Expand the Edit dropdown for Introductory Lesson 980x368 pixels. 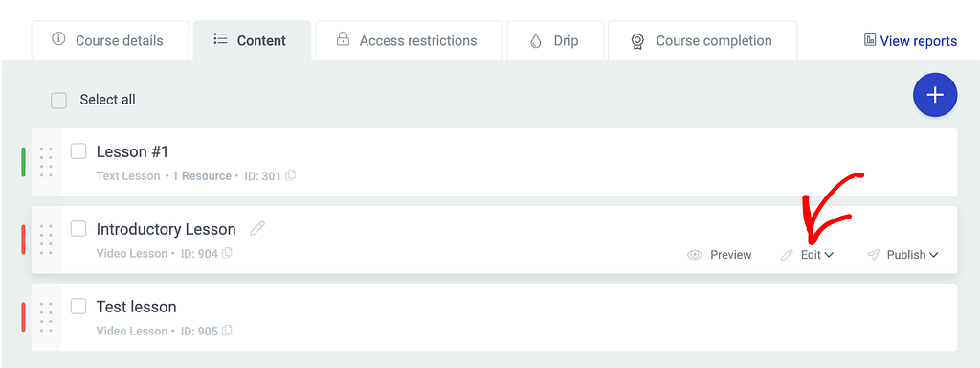pyautogui.click(x=807, y=255)
